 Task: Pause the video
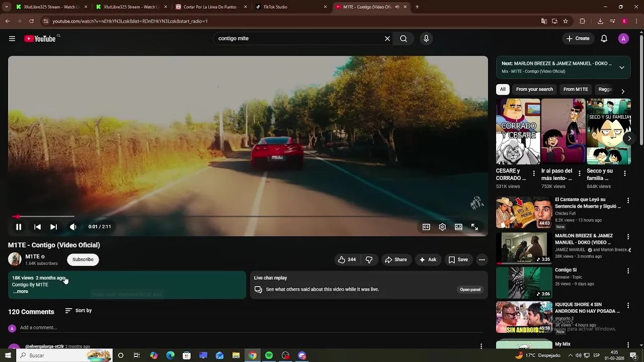[19, 227]
